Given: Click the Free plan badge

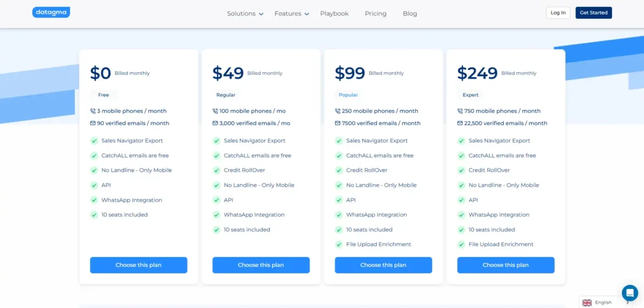Looking at the screenshot, I should tap(104, 95).
